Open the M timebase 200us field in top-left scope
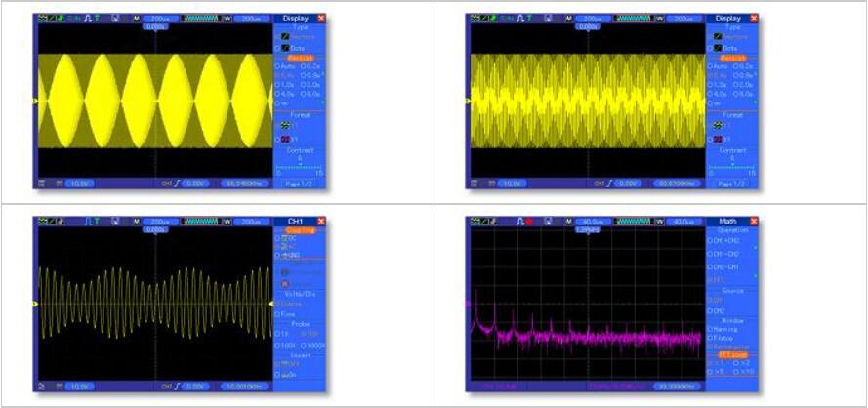The height and width of the screenshot is (408, 868). [158, 19]
